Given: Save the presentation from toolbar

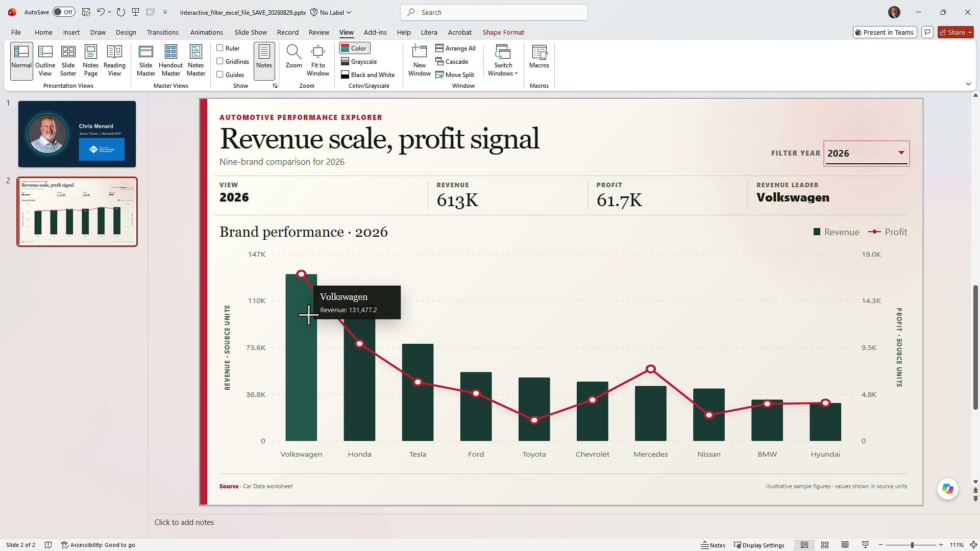Looking at the screenshot, I should (86, 12).
